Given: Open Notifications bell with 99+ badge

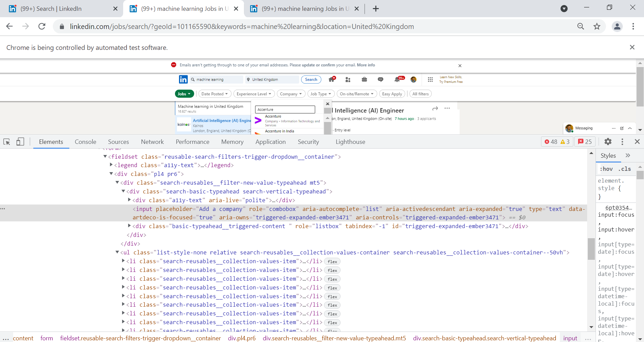Looking at the screenshot, I should coord(399,79).
